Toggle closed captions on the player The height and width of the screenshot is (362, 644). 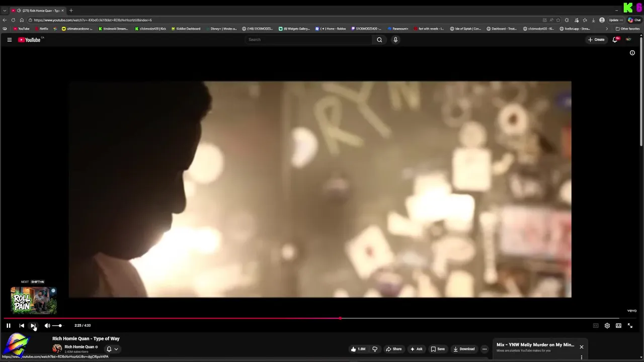tap(596, 326)
